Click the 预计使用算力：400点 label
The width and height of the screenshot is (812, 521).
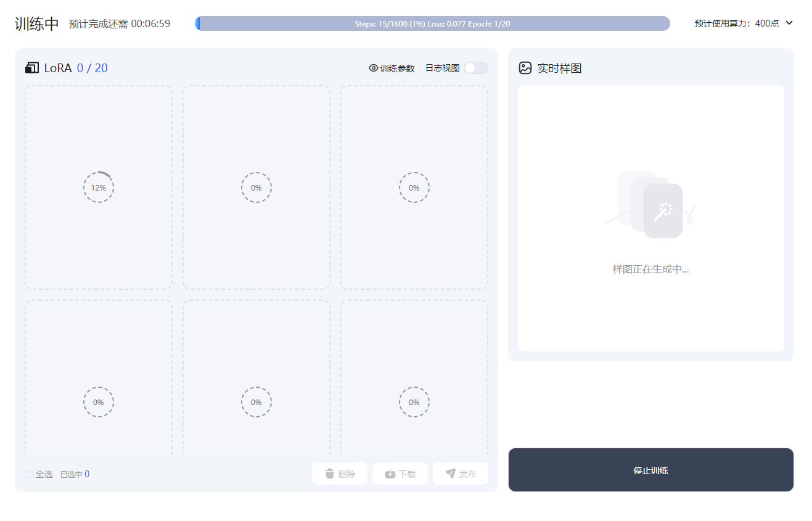[x=737, y=23]
